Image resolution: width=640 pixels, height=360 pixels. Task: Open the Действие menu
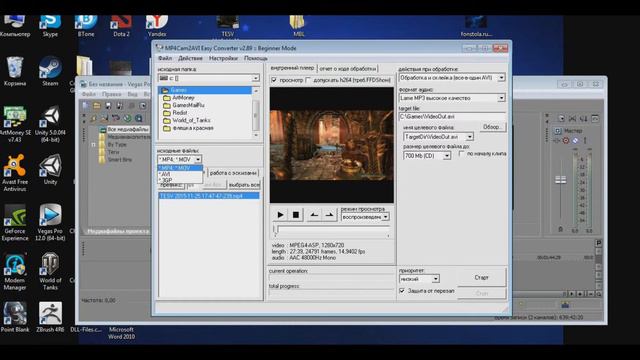pos(190,58)
